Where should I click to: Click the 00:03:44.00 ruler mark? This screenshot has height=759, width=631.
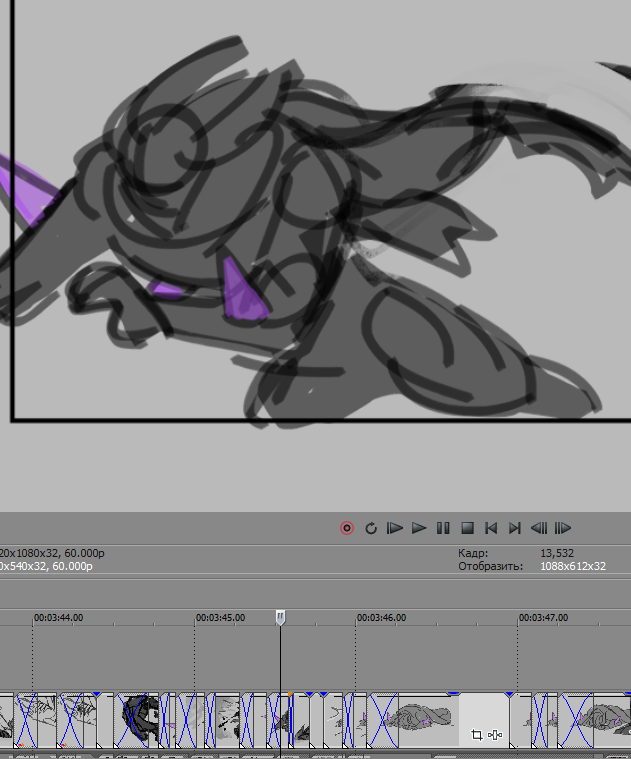(x=59, y=618)
